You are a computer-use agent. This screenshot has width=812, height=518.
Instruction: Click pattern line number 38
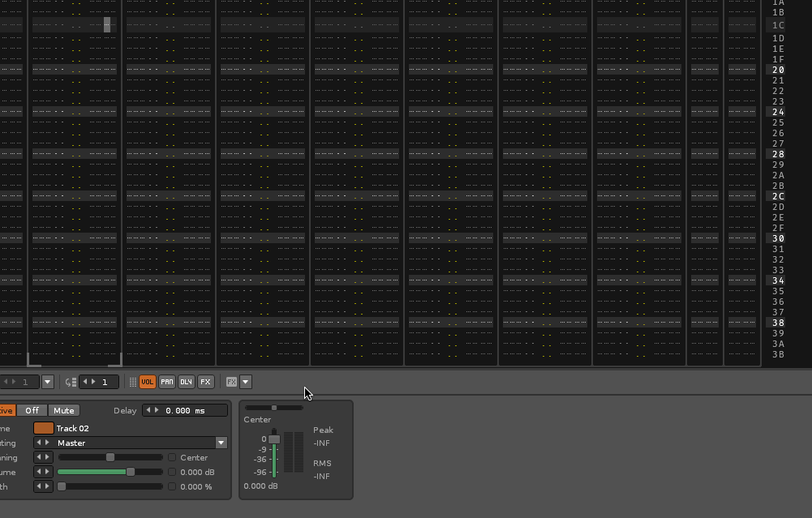(779, 323)
